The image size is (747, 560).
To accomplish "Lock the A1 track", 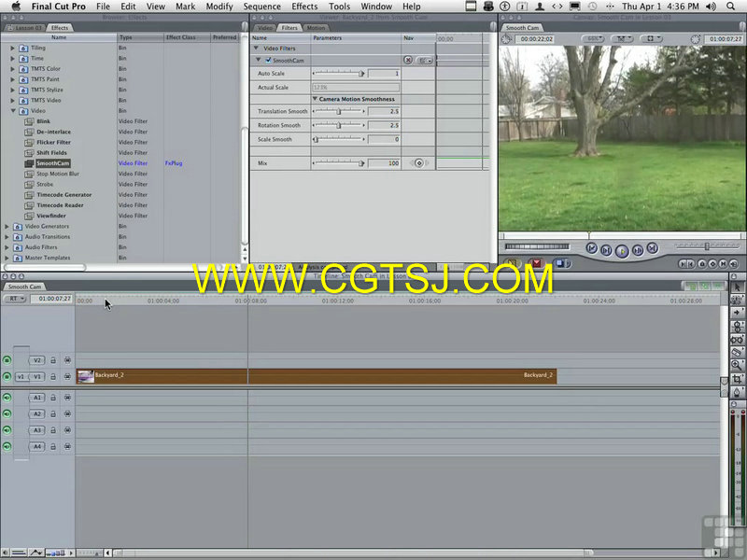I will coord(53,398).
